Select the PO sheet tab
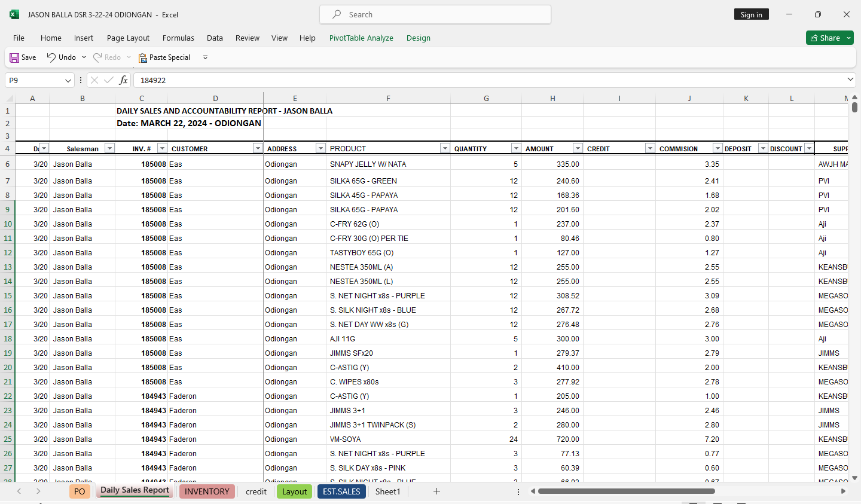 pos(80,491)
